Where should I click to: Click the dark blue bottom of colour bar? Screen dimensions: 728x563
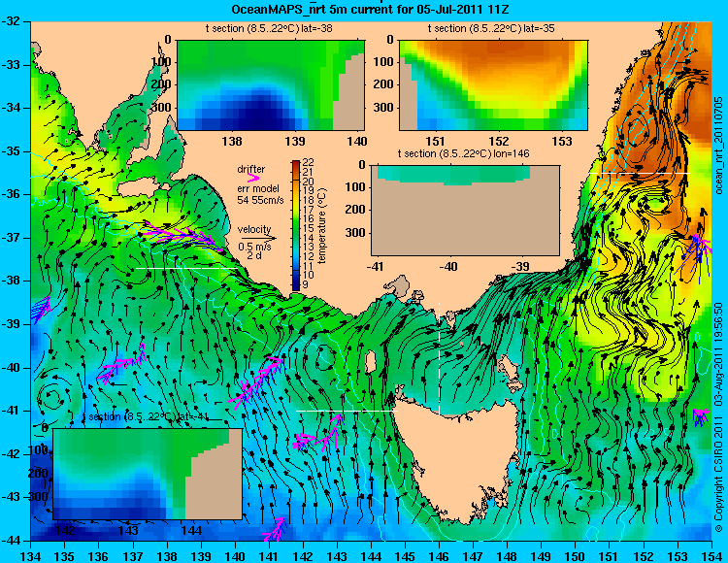click(296, 286)
